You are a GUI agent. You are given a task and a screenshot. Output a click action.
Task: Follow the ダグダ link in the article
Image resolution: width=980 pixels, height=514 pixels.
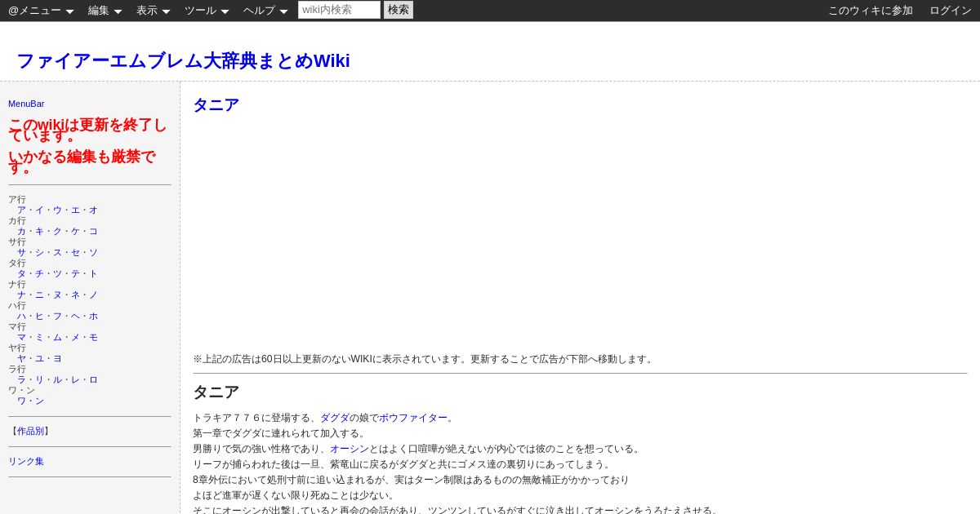point(335,418)
